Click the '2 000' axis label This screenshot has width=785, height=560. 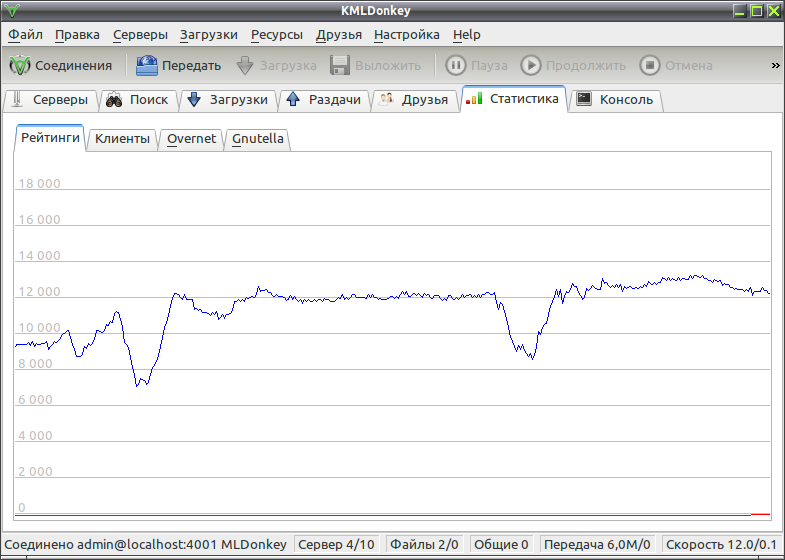tap(35, 472)
